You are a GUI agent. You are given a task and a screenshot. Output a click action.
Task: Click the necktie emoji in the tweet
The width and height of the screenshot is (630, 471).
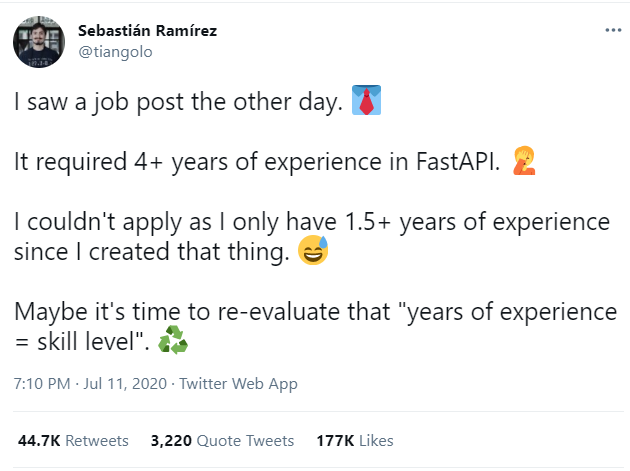point(368,102)
